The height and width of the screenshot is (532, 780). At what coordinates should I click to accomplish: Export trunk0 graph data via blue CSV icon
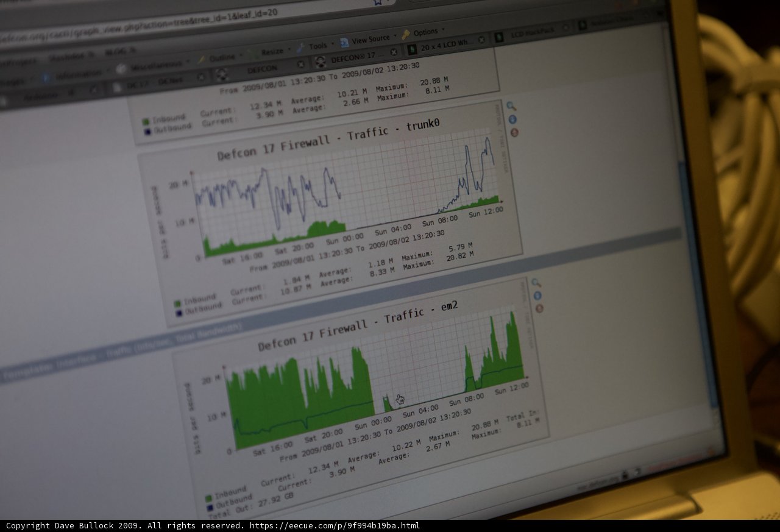point(512,119)
